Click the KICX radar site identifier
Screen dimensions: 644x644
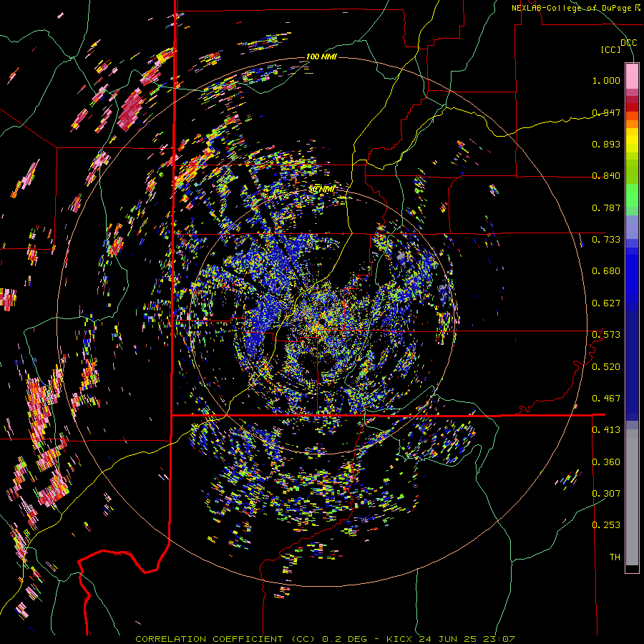click(x=399, y=639)
